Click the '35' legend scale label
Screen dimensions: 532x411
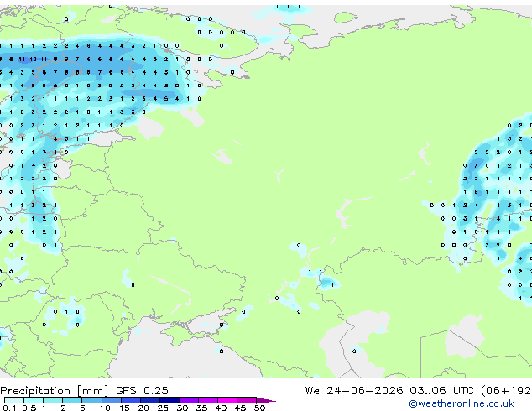(201, 408)
